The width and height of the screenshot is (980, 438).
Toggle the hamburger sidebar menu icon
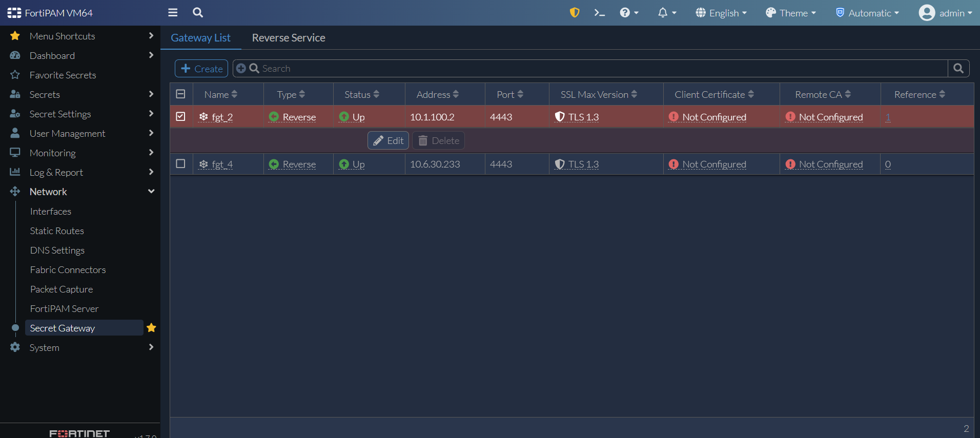pyautogui.click(x=173, y=13)
